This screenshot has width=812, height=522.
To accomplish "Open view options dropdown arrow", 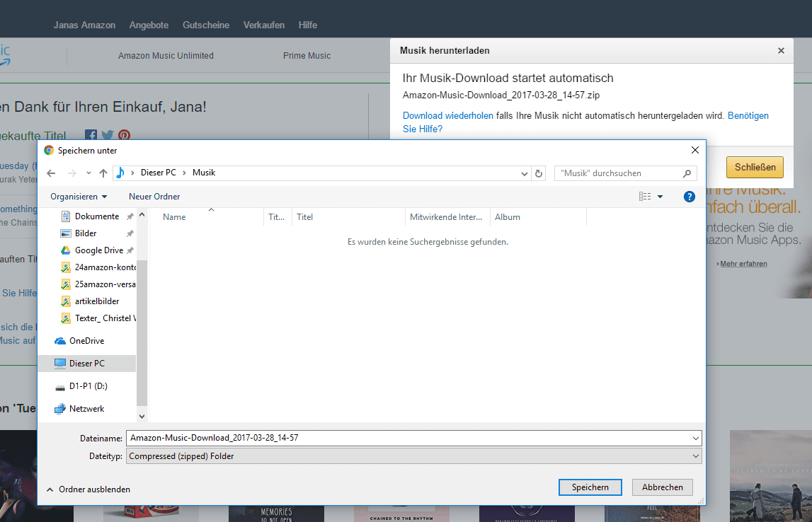I will tap(660, 197).
